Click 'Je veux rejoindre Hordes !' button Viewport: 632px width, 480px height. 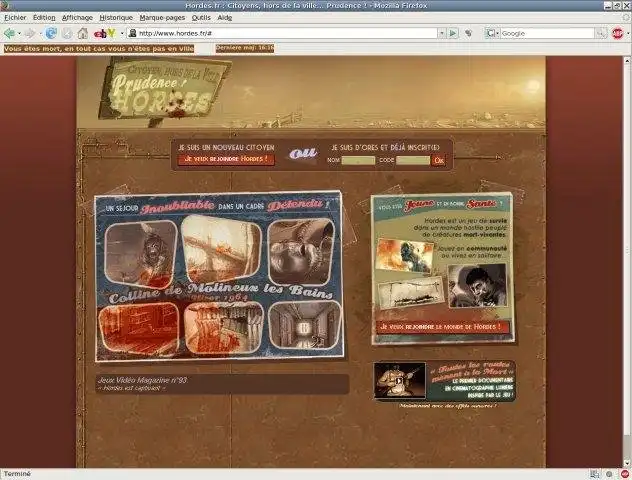[226, 159]
